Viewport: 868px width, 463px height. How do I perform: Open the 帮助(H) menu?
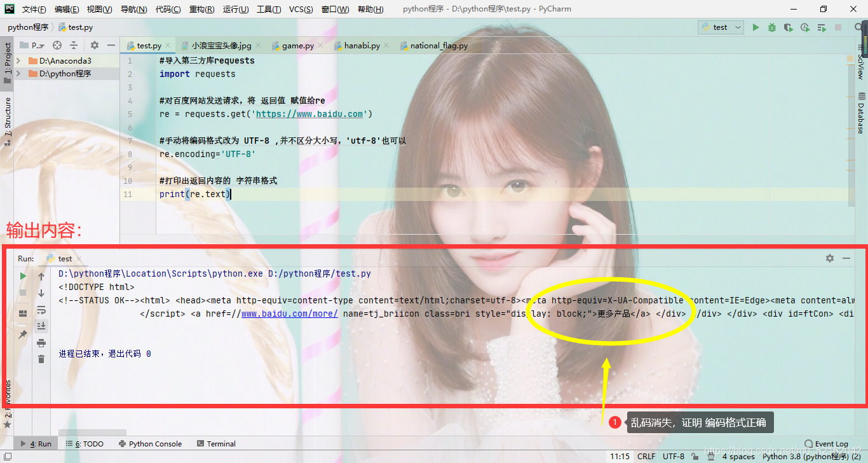(370, 10)
